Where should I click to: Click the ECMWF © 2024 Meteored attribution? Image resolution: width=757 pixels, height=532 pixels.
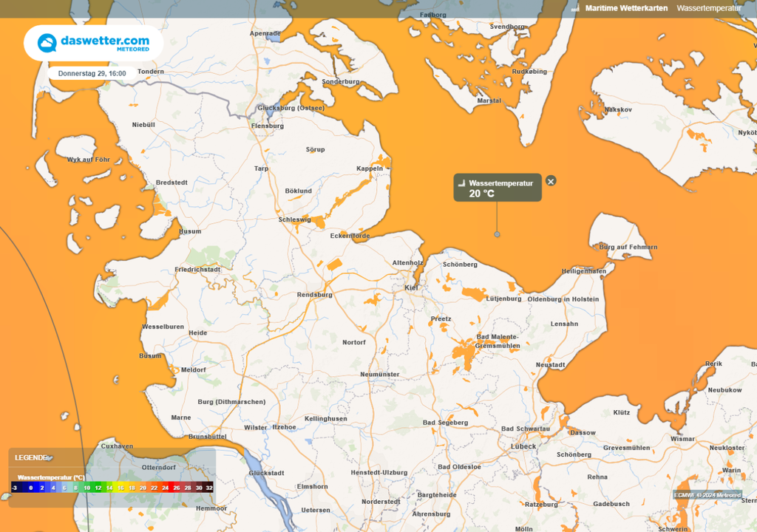[x=707, y=495]
